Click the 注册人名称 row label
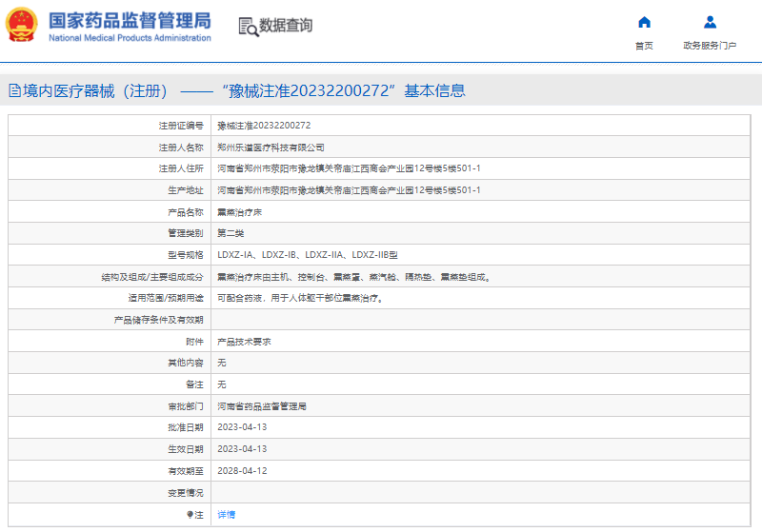The height and width of the screenshot is (532, 762). pyautogui.click(x=181, y=148)
